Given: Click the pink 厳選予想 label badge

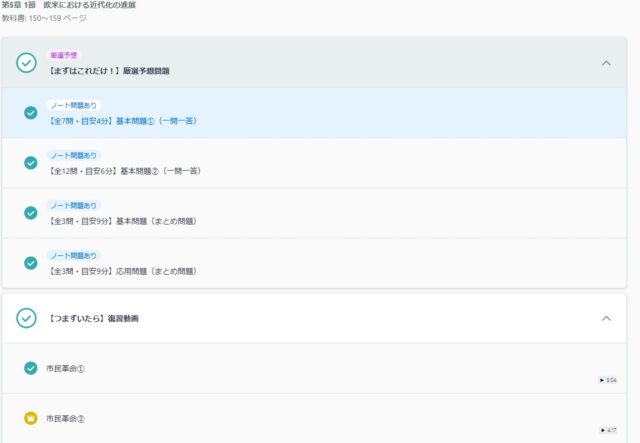Looking at the screenshot, I should coord(64,55).
